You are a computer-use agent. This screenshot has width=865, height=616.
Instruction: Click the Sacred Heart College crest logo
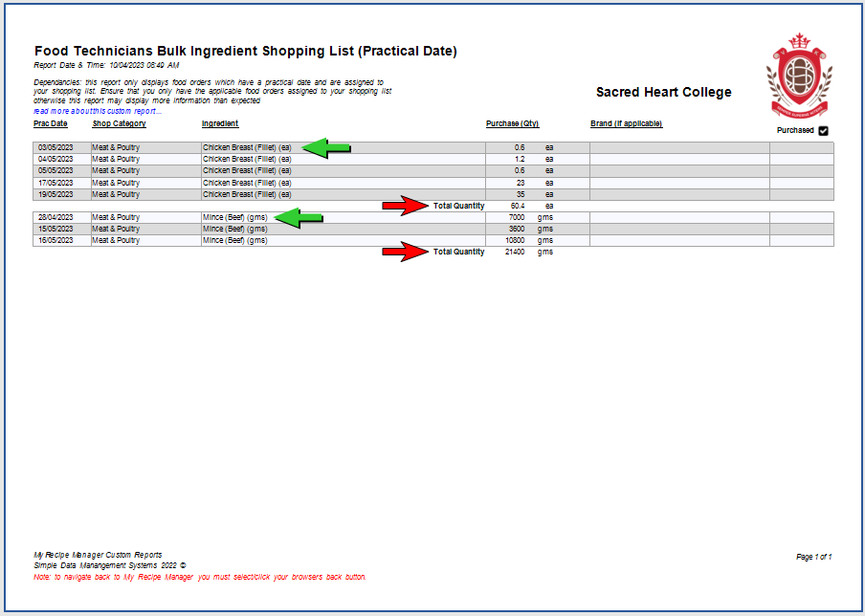point(798,75)
